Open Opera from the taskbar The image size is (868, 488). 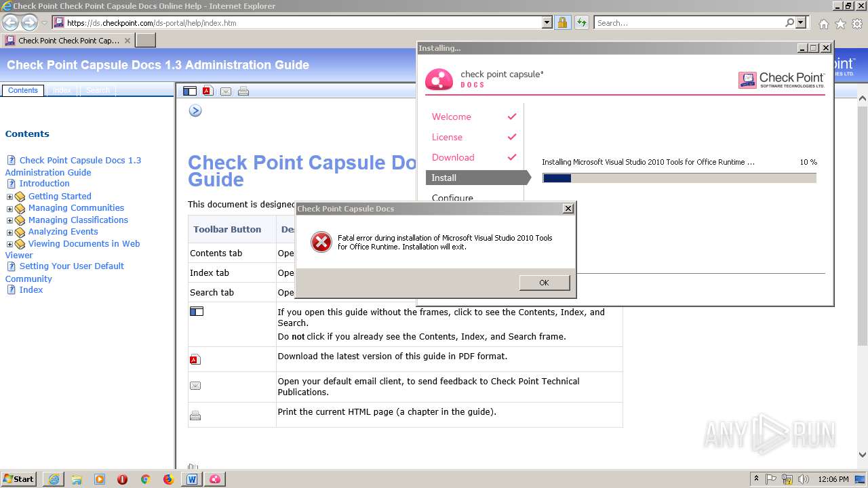[122, 479]
